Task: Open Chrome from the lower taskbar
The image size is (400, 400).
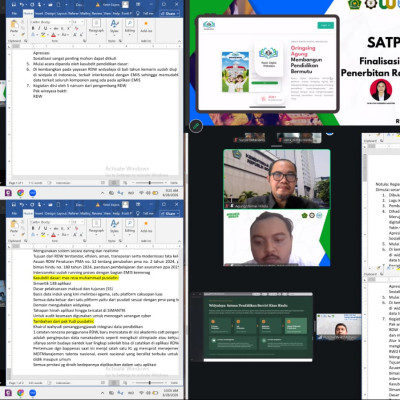Action: (20, 393)
